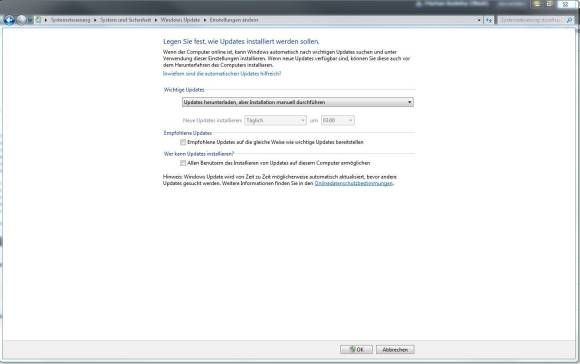Click the Empfohlene Updates section label

[x=188, y=133]
